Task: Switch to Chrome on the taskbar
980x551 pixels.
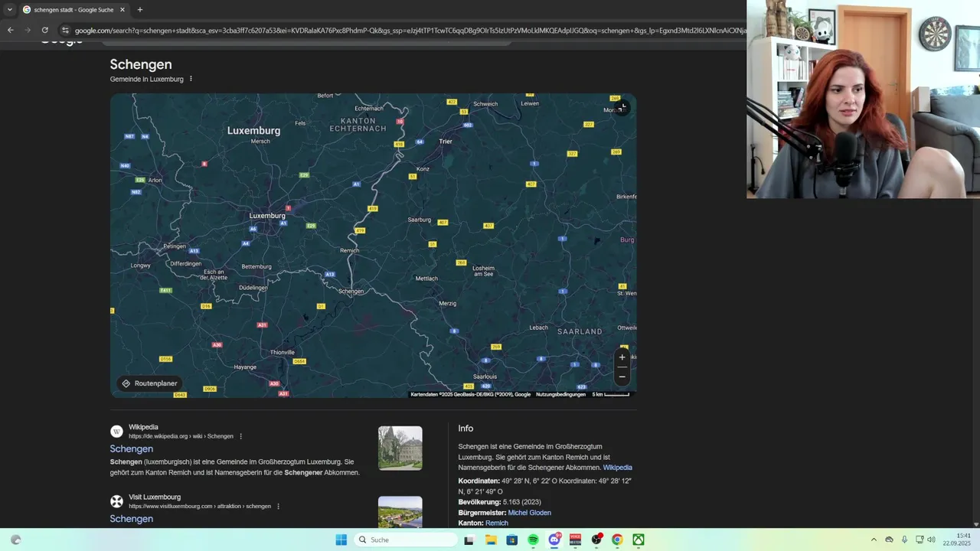Action: pos(617,540)
